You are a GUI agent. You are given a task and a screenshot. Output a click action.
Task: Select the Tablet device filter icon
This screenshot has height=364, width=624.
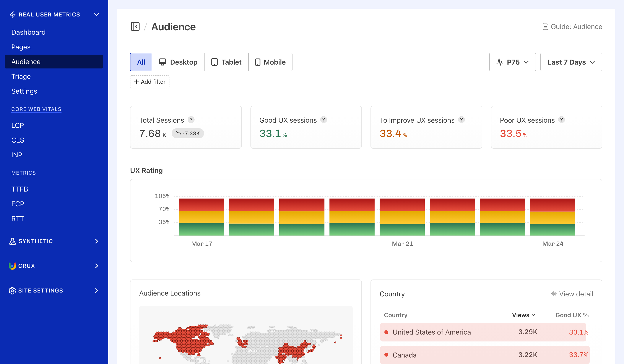pos(214,62)
